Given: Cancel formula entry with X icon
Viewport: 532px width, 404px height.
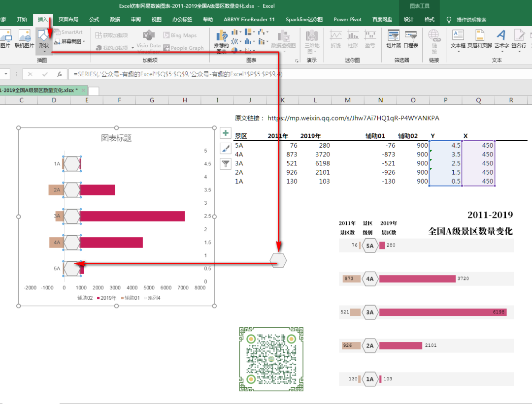Looking at the screenshot, I should [30, 74].
